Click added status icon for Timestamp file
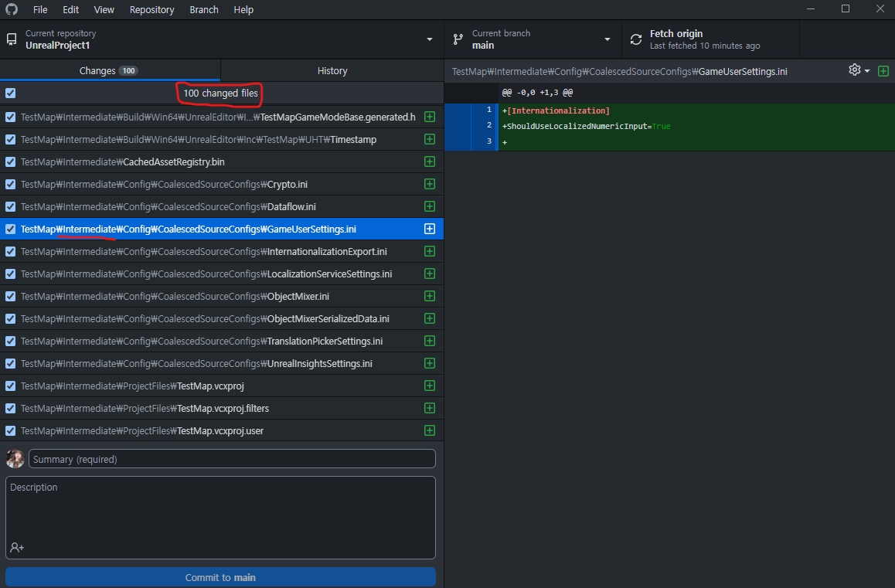The width and height of the screenshot is (895, 588). [430, 139]
